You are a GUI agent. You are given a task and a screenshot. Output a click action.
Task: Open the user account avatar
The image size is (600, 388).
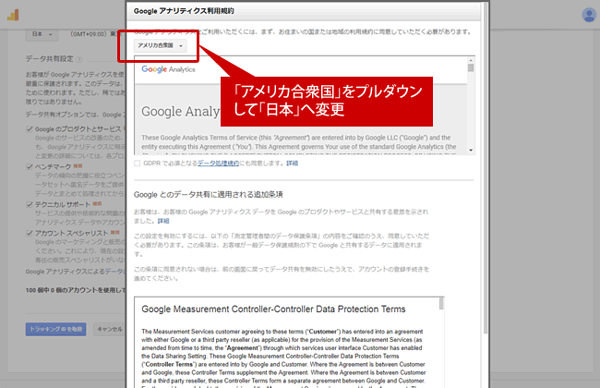click(x=589, y=15)
